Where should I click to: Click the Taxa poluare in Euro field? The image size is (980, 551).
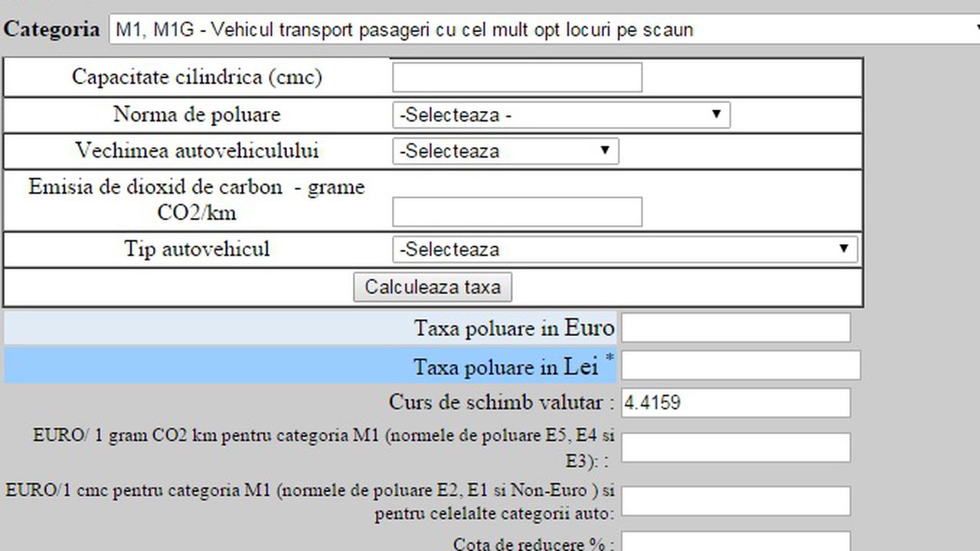click(736, 328)
